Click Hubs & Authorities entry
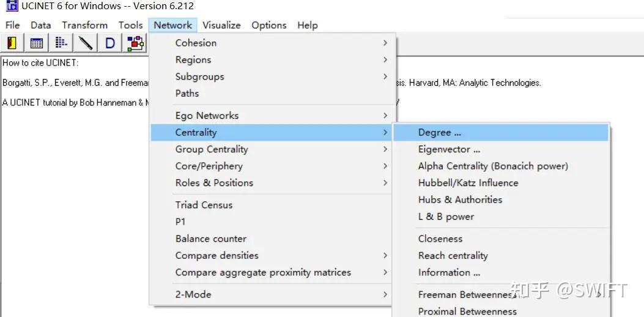 click(x=460, y=200)
